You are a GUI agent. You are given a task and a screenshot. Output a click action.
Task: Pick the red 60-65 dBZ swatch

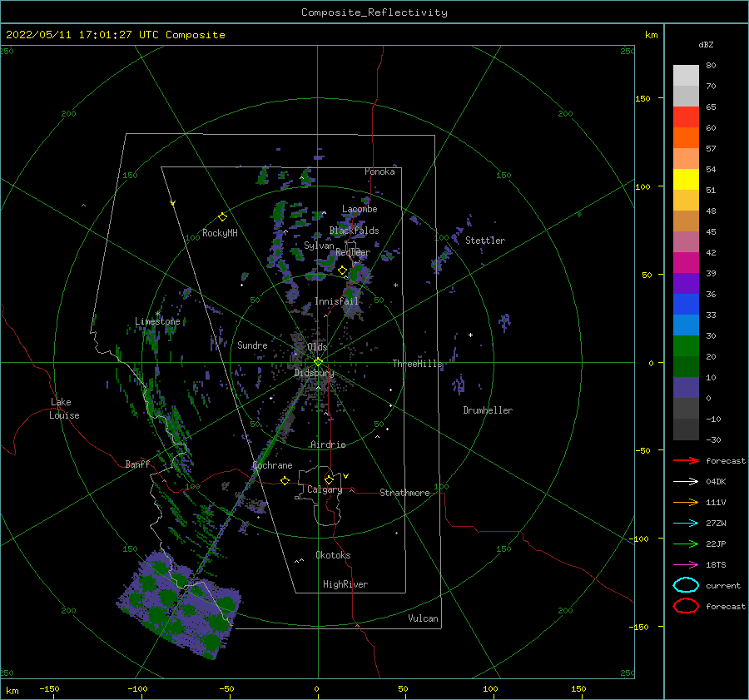(x=686, y=117)
